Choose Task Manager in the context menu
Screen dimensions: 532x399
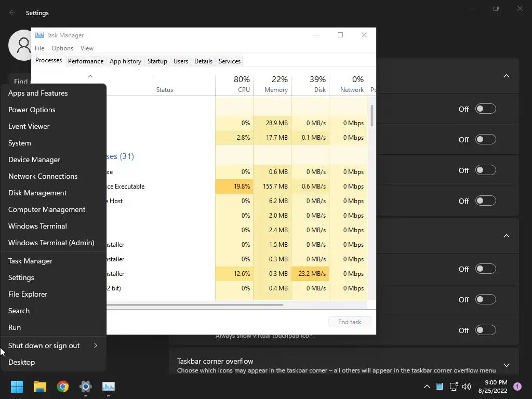click(x=54, y=261)
